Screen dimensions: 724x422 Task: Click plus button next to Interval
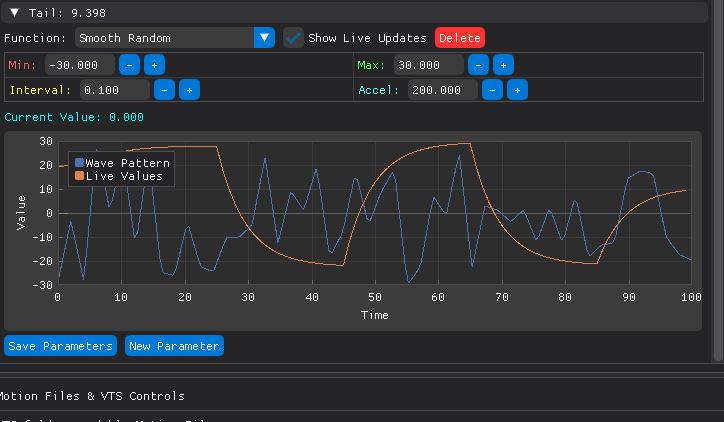click(x=189, y=90)
